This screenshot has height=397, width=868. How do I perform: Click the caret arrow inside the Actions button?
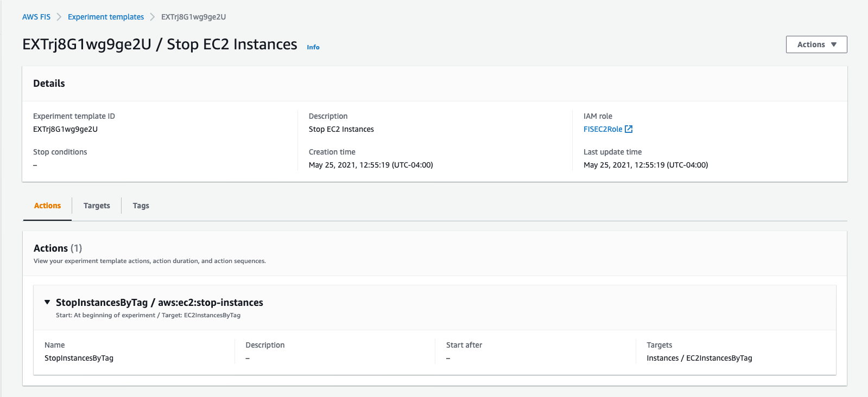point(834,44)
